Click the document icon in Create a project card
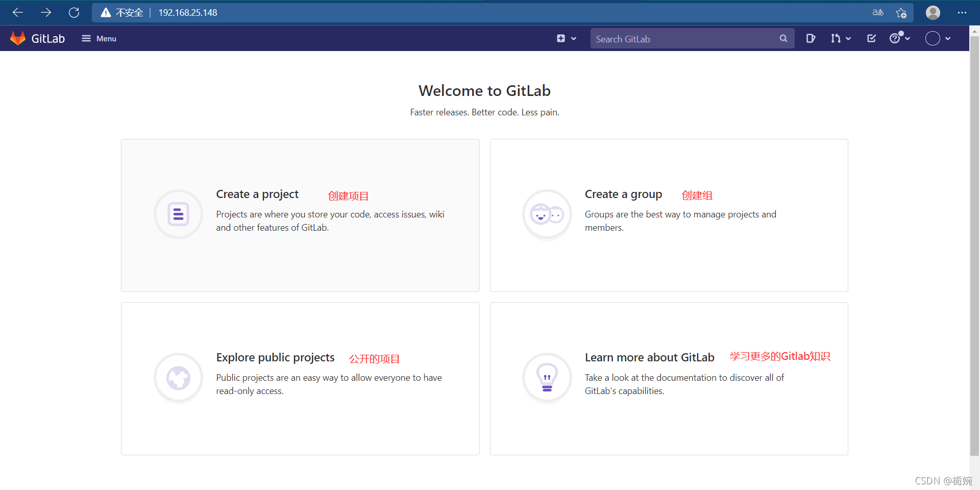The height and width of the screenshot is (490, 980). [179, 214]
